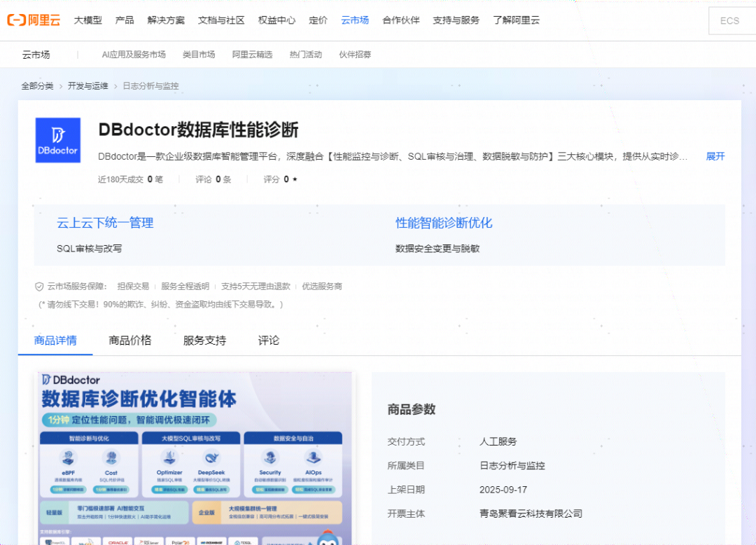Click the 2025-09-17 listing date value
Screen dimensions: 756x545
[503, 490]
